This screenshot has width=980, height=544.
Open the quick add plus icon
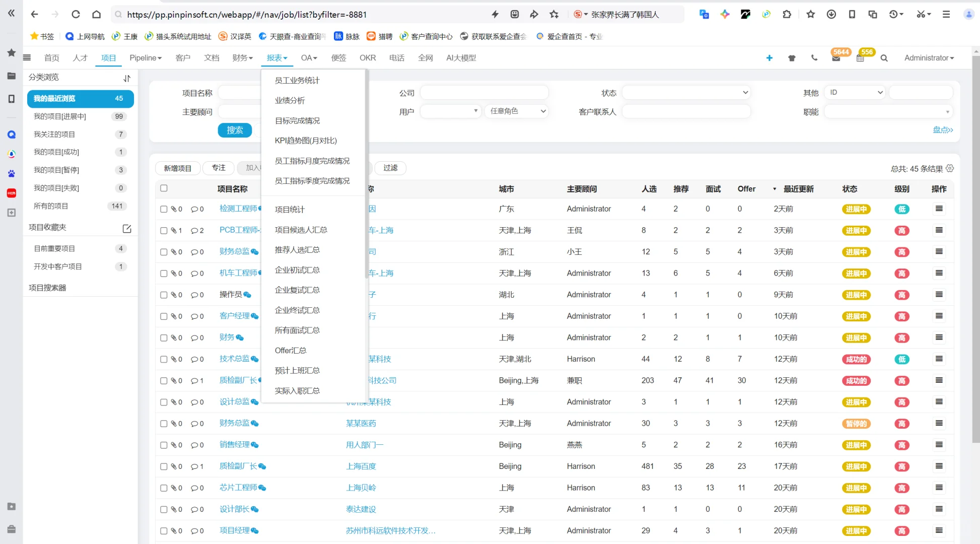pyautogui.click(x=769, y=57)
